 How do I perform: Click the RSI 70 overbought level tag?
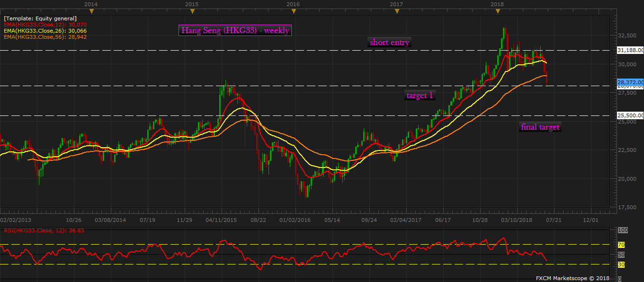[621, 245]
